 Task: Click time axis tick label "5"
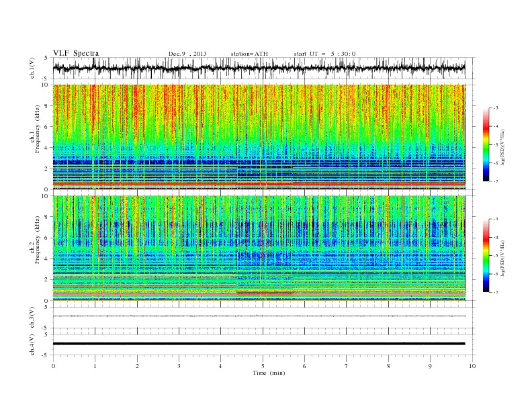263,366
